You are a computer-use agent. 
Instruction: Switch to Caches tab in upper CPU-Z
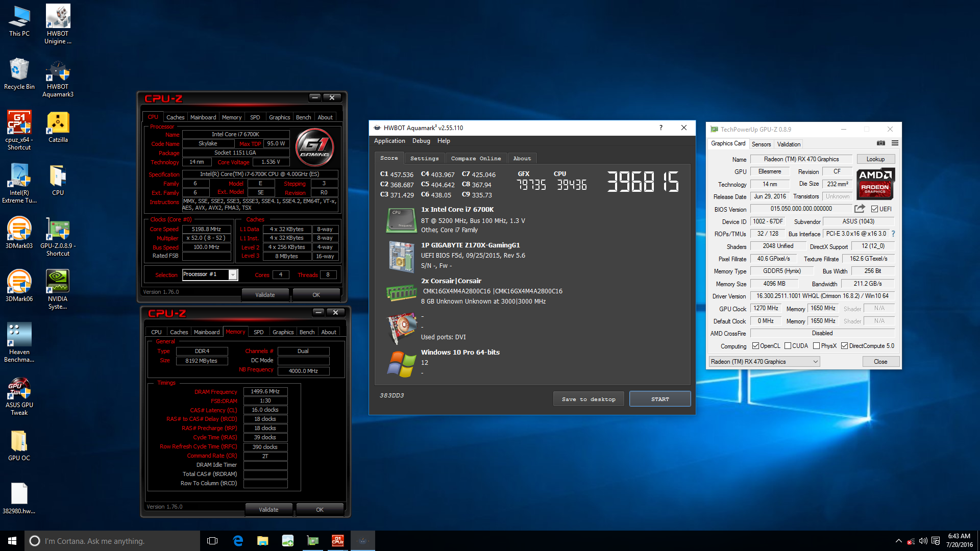175,117
